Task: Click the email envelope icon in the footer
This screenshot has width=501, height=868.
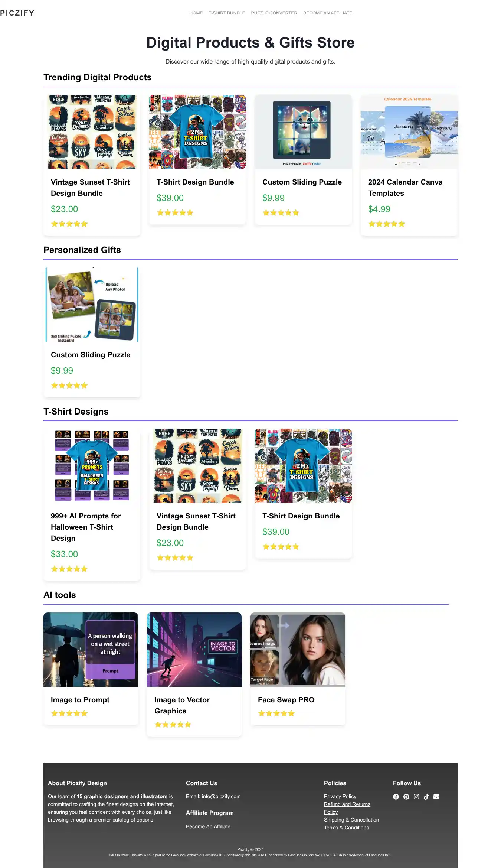Action: [x=436, y=797]
